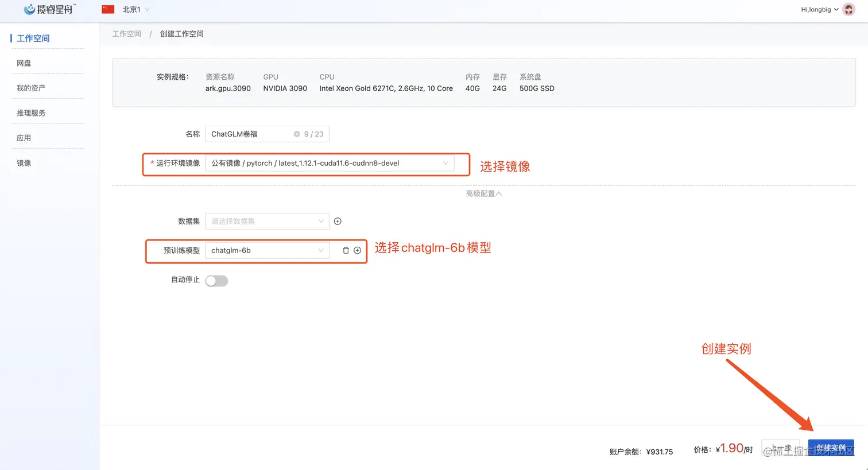Toggle the 自动停止 switch
The width and height of the screenshot is (868, 470).
217,281
